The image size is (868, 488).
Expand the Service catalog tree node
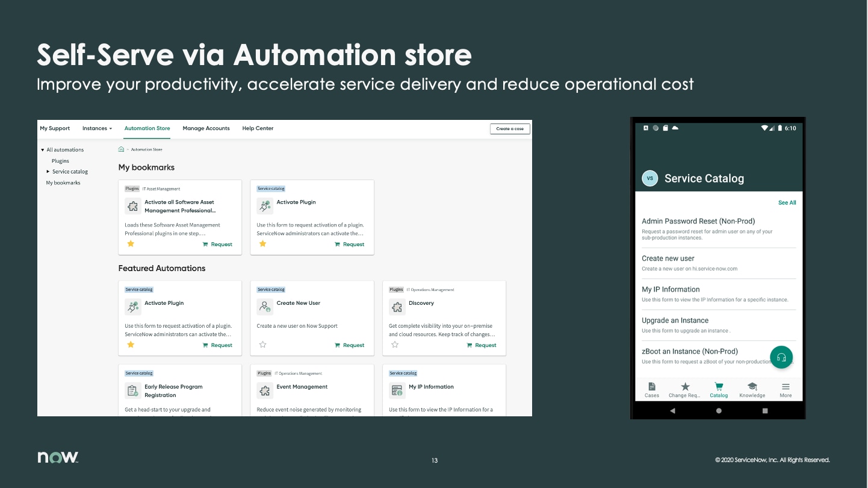tap(48, 172)
